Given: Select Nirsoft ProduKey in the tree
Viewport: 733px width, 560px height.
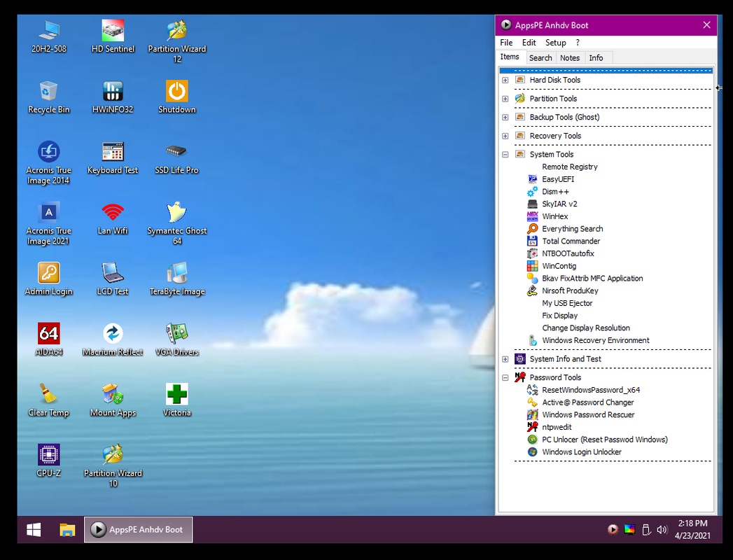Looking at the screenshot, I should tap(570, 290).
